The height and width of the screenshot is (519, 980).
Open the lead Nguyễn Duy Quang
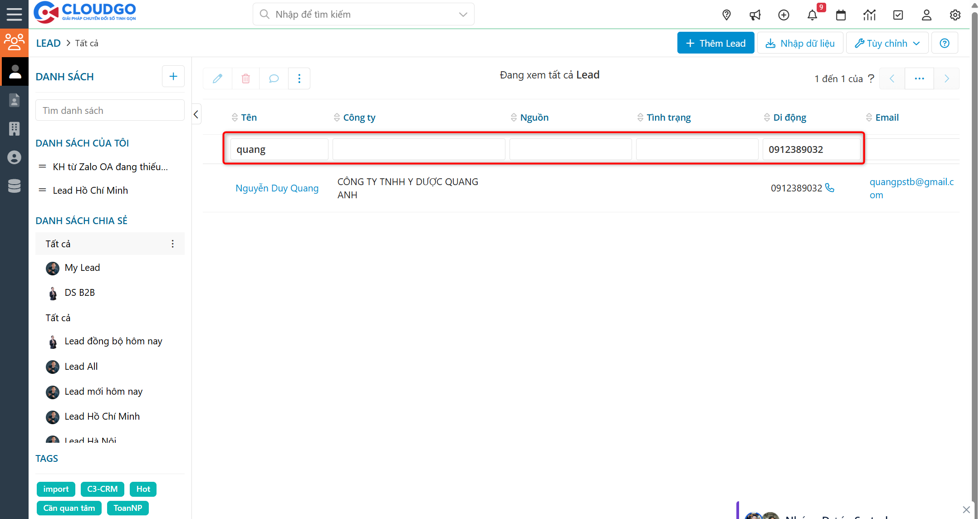point(277,188)
